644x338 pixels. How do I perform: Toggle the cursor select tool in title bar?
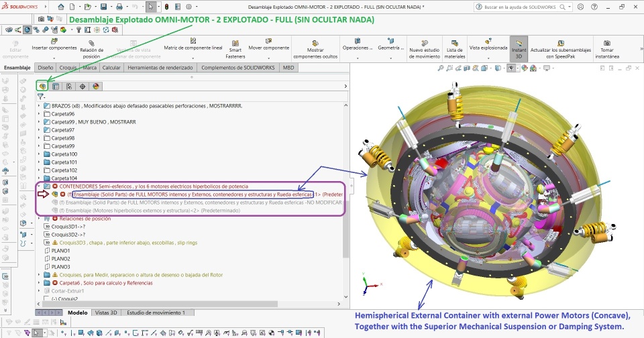pos(152,7)
